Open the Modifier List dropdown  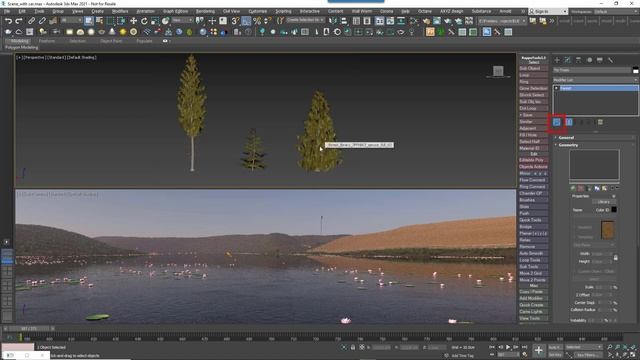point(595,80)
